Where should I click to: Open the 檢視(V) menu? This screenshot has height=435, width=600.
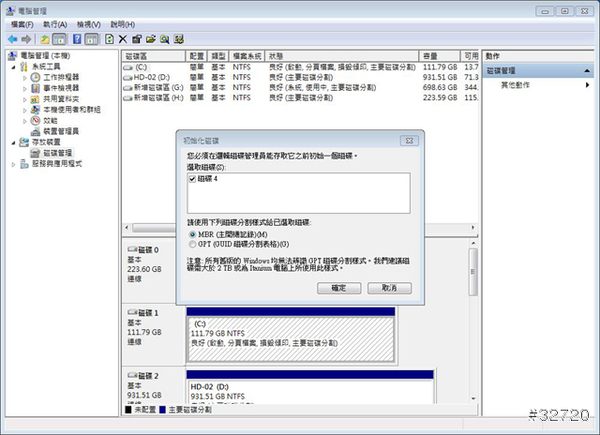(x=89, y=23)
